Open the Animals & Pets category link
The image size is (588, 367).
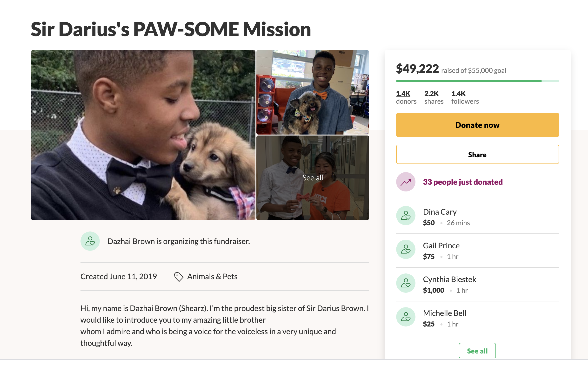(x=212, y=277)
